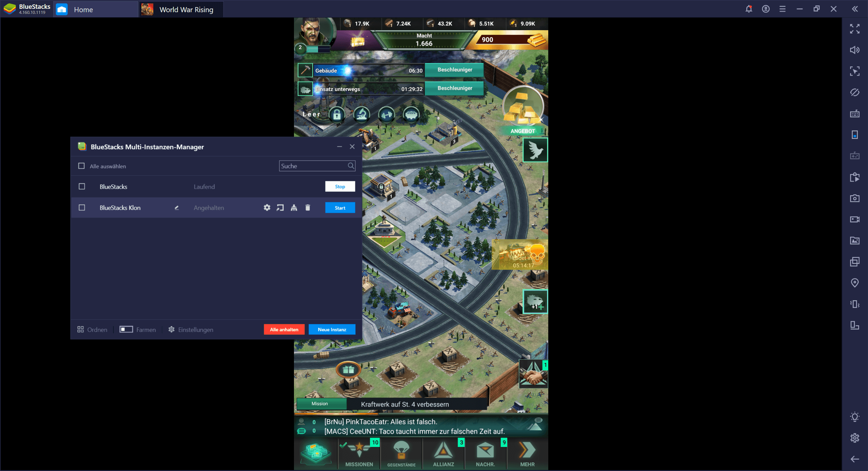Viewport: 868px width, 471px height.
Task: Open keyboard controls icon in sidebar
Action: pos(855,114)
